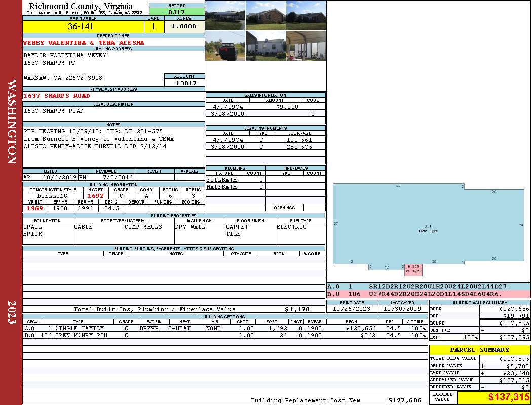The width and height of the screenshot is (532, 405).
Task: Select the blue A.1 1692 SqFt sketch area
Action: pyautogui.click(x=428, y=228)
